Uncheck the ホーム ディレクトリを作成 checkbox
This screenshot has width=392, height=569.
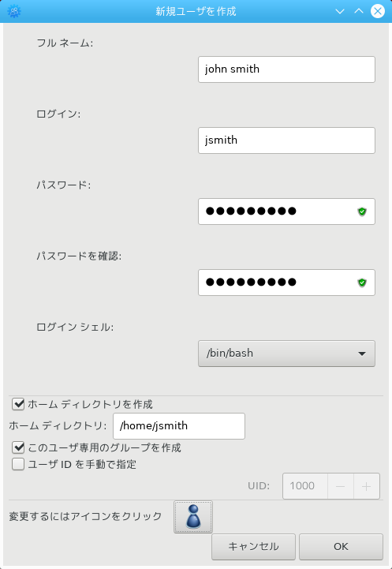click(x=18, y=404)
